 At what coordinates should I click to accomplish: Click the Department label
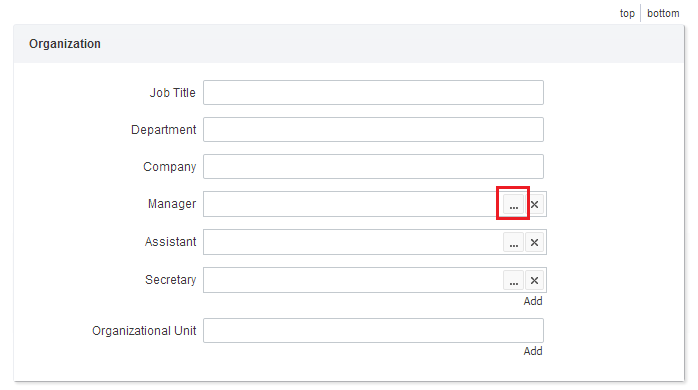pos(163,130)
